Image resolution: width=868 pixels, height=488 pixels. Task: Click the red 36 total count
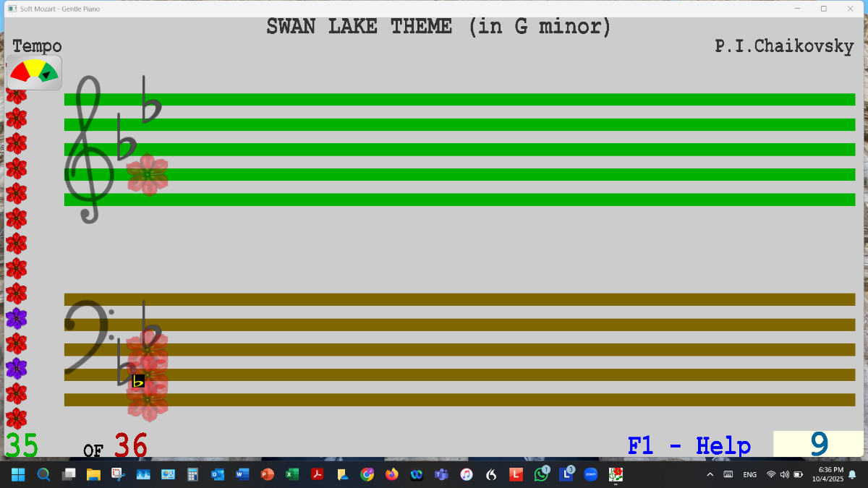tap(130, 445)
